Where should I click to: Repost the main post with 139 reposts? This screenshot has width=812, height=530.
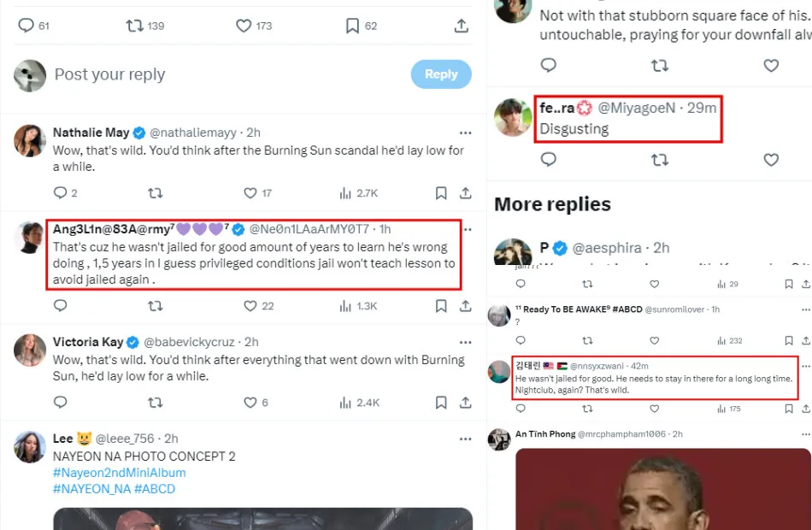(135, 26)
